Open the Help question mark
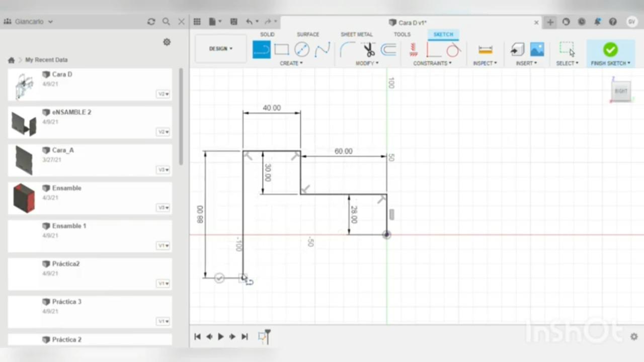 [x=613, y=22]
